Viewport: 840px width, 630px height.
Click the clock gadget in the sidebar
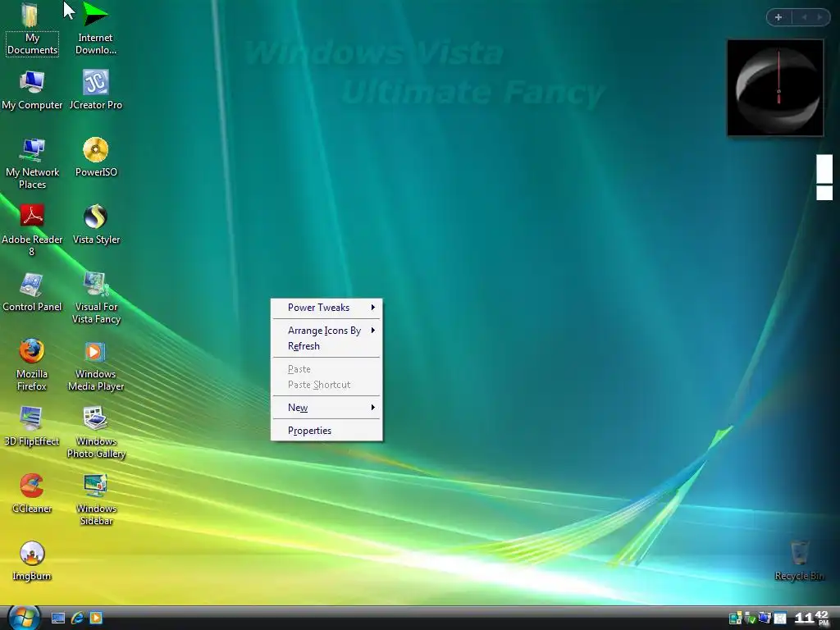pos(775,87)
